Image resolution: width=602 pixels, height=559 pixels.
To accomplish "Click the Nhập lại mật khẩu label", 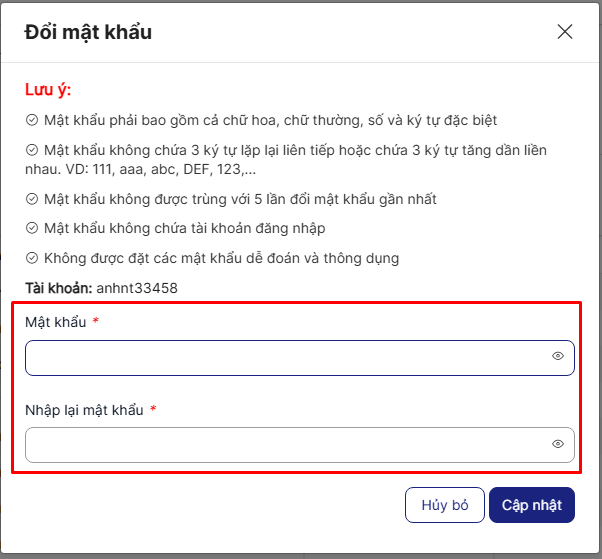I will [x=85, y=410].
